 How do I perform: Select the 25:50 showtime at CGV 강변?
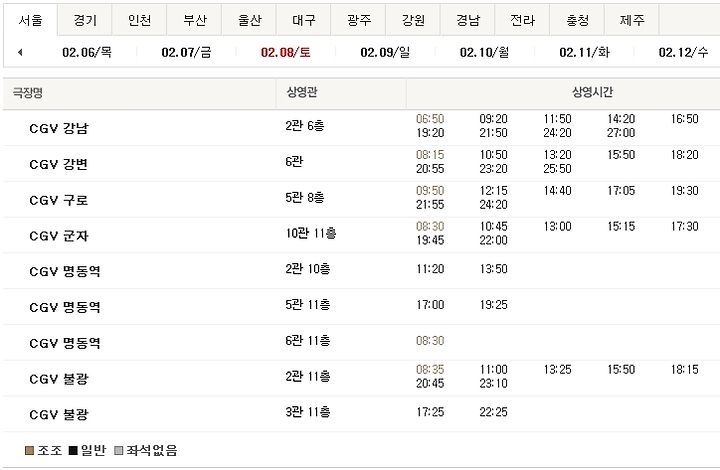pos(557,169)
